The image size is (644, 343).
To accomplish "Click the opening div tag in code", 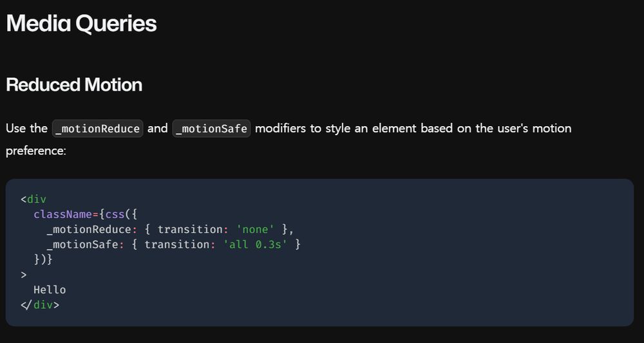I will pos(33,199).
